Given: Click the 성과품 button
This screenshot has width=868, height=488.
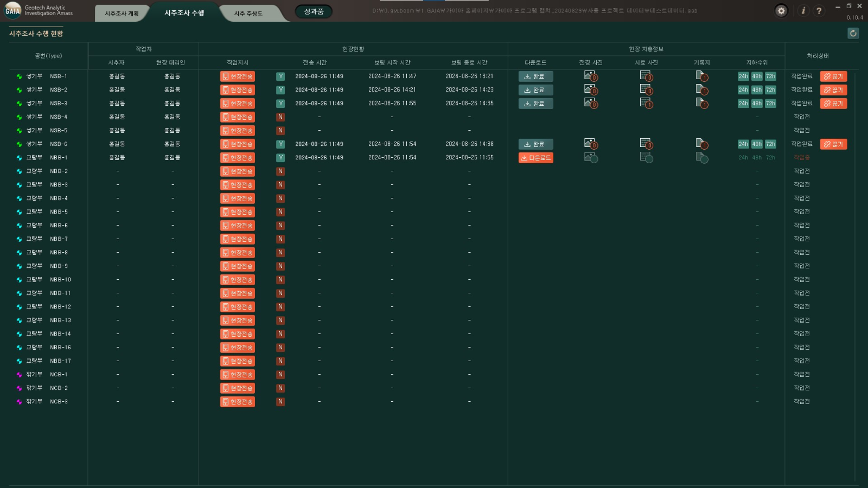Looking at the screenshot, I should click(x=314, y=11).
